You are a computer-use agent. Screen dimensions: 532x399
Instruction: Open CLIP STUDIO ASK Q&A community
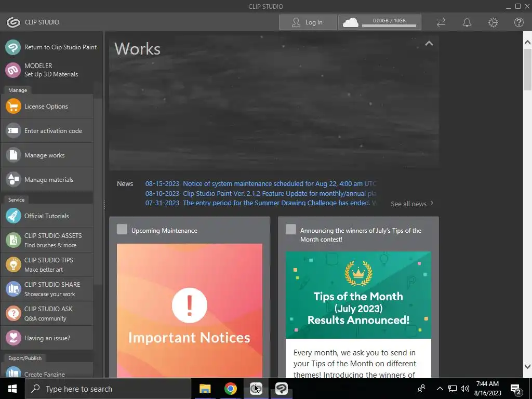tap(47, 313)
